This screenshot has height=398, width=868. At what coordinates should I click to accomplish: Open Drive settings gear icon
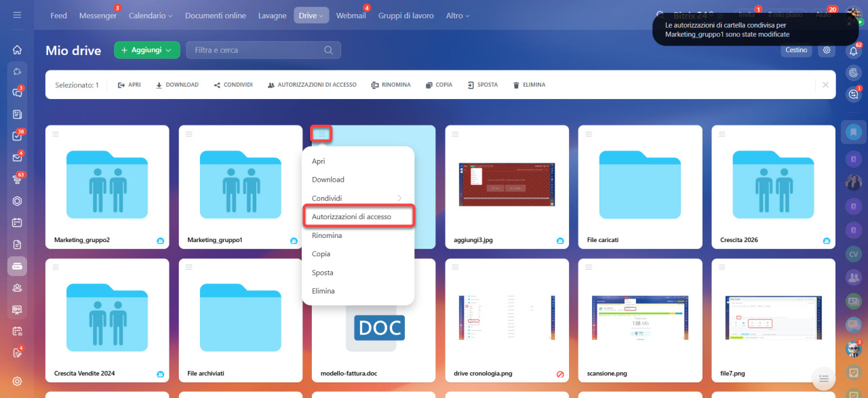[826, 50]
